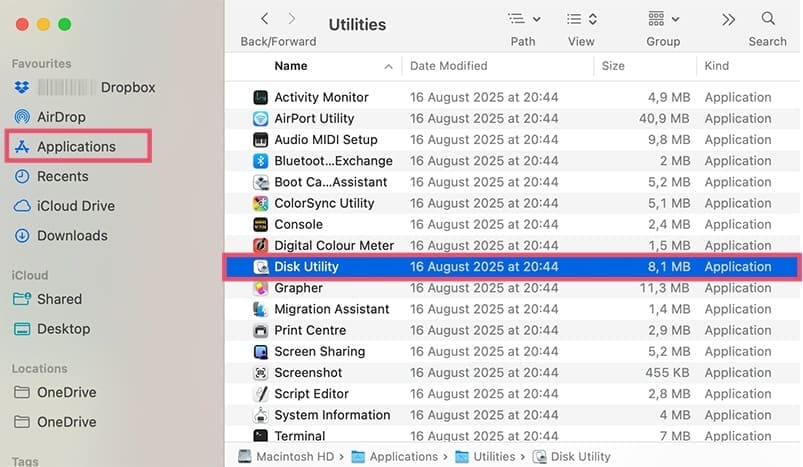This screenshot has width=803, height=467.
Task: Open AirDrop in the sidebar
Action: click(x=62, y=117)
